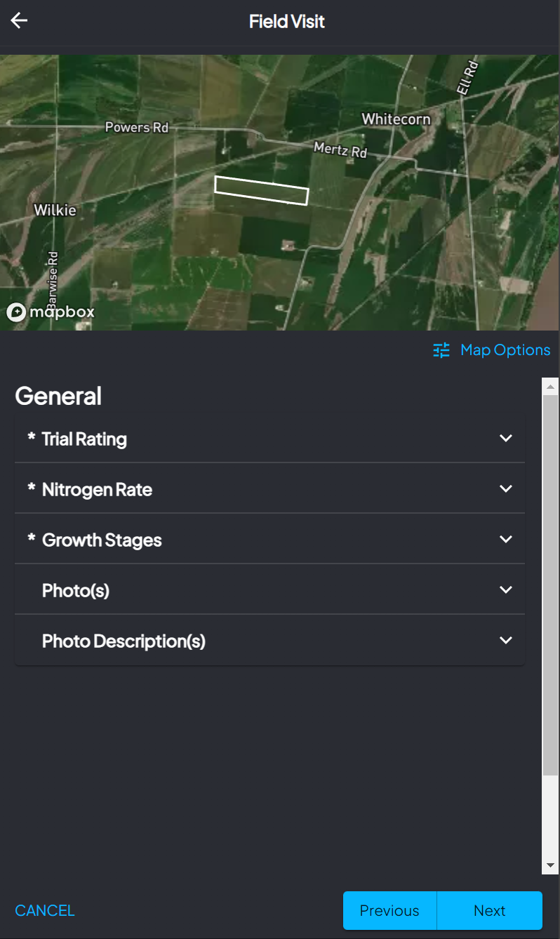Open the Map Options sliders icon

(x=441, y=350)
